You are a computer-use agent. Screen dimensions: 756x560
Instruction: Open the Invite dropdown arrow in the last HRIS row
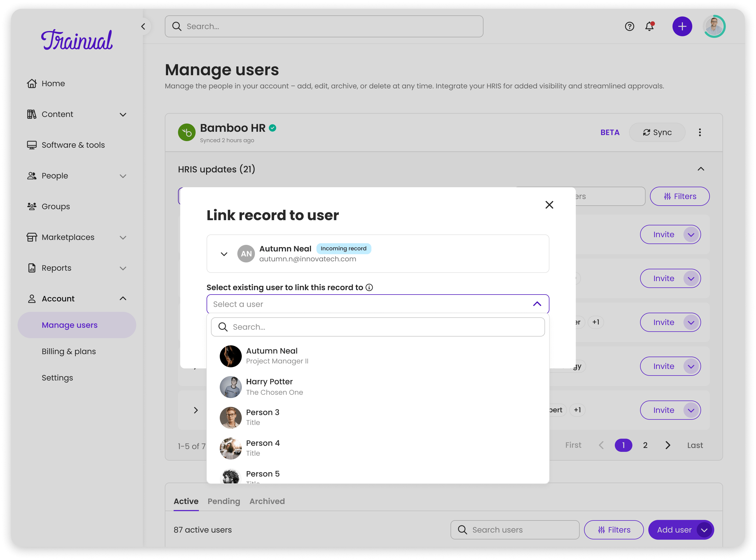[691, 410]
